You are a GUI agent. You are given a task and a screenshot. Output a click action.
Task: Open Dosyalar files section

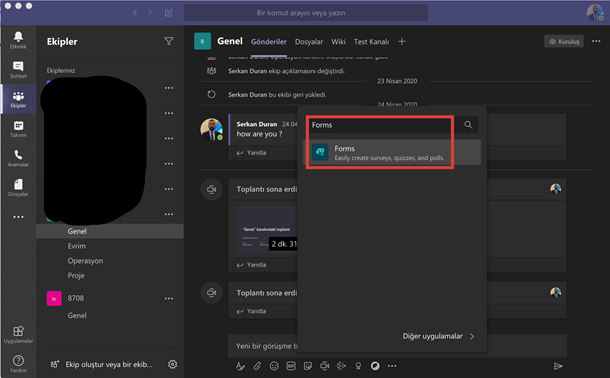click(x=18, y=188)
